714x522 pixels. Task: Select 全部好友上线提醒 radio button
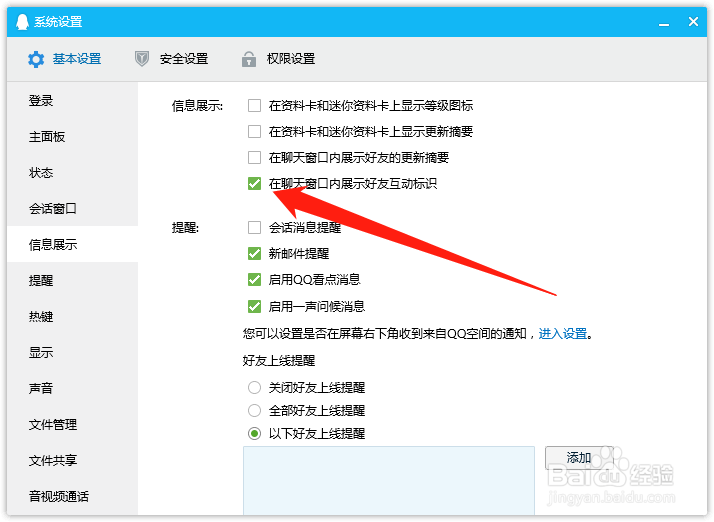[255, 410]
